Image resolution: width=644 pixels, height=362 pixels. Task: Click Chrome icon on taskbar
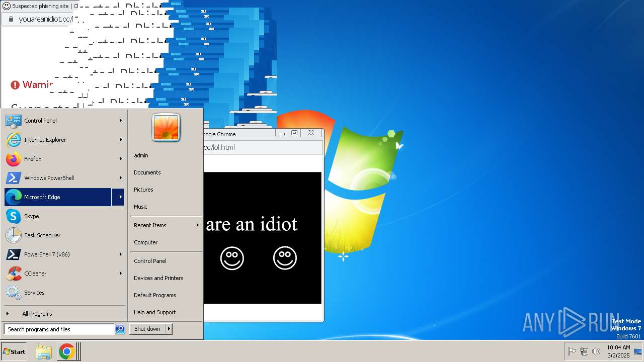[66, 352]
